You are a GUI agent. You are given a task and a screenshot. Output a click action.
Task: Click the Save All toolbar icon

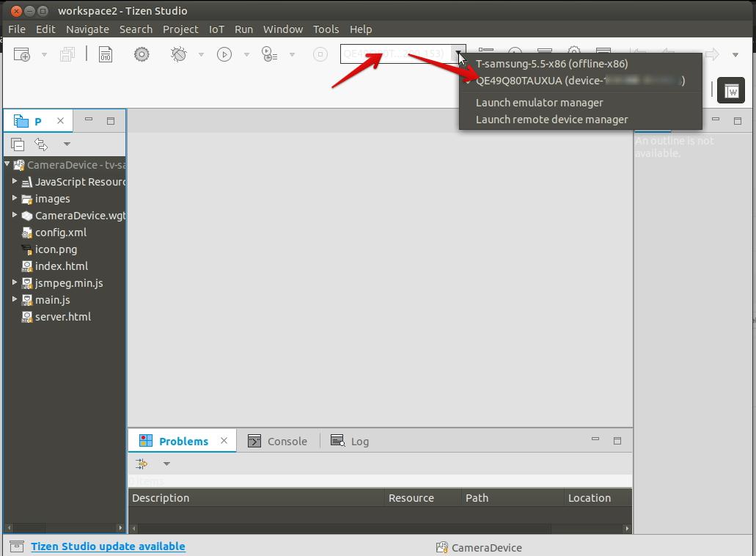coord(67,54)
